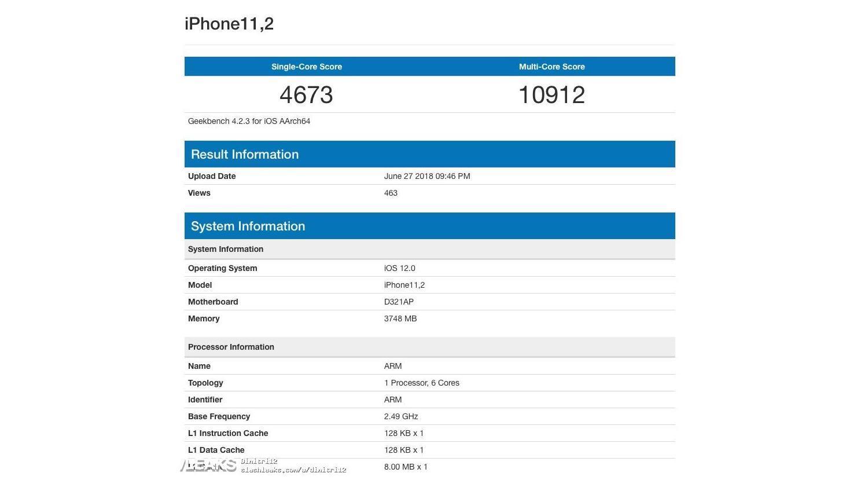Image resolution: width=868 pixels, height=480 pixels.
Task: Click the Views count 463
Action: pos(391,193)
